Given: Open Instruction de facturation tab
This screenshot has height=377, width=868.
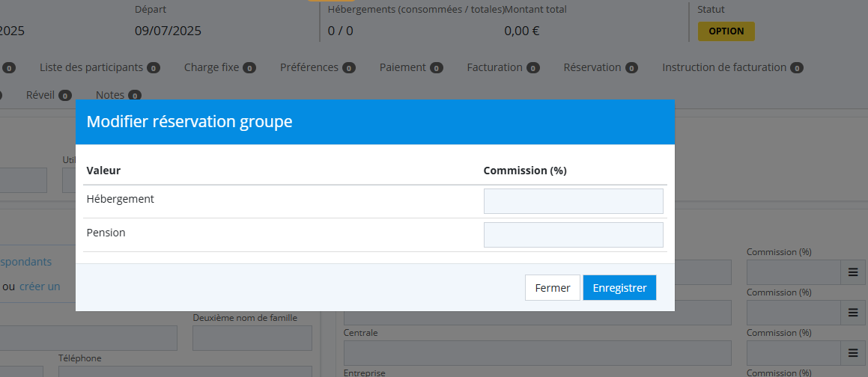Looking at the screenshot, I should pos(724,67).
